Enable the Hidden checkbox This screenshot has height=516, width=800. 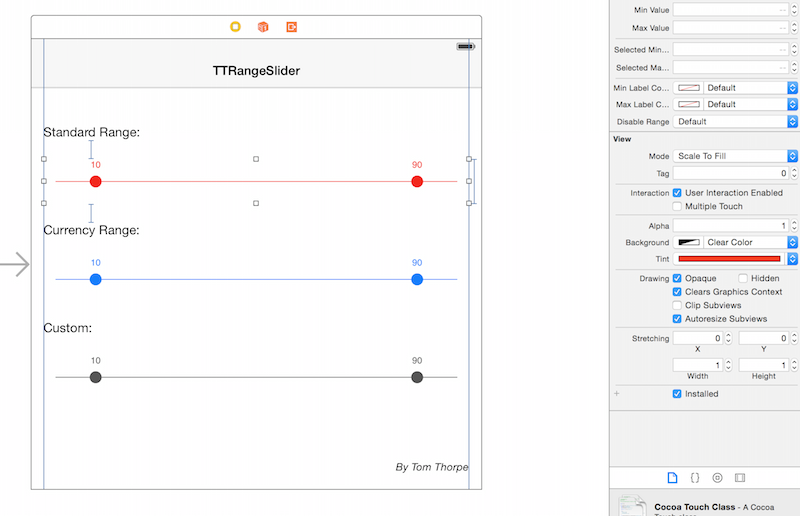tap(743, 278)
